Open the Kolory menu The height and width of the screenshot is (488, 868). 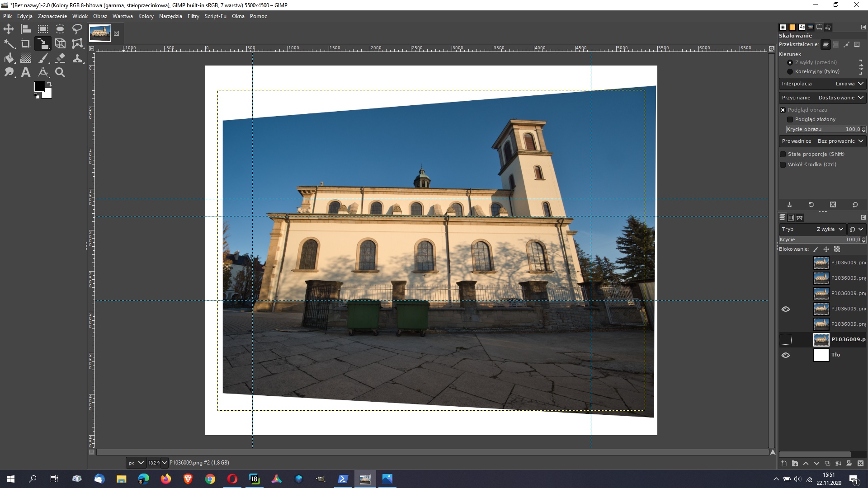(x=146, y=16)
